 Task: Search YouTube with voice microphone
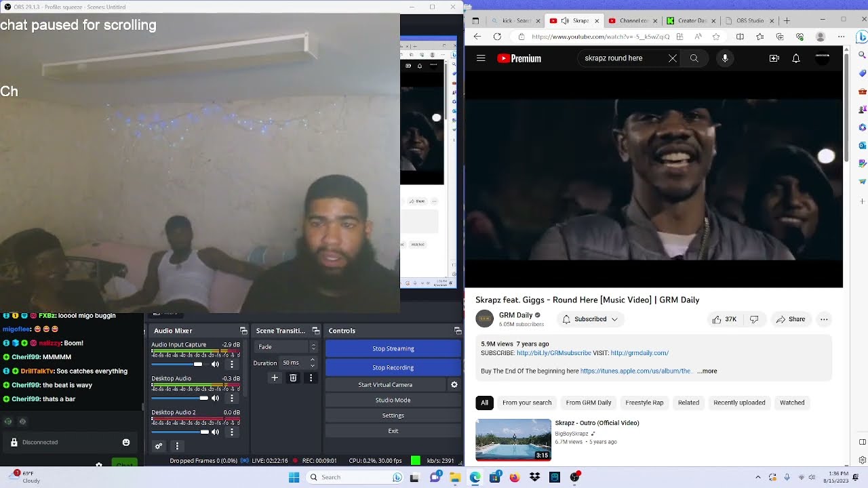click(x=725, y=58)
